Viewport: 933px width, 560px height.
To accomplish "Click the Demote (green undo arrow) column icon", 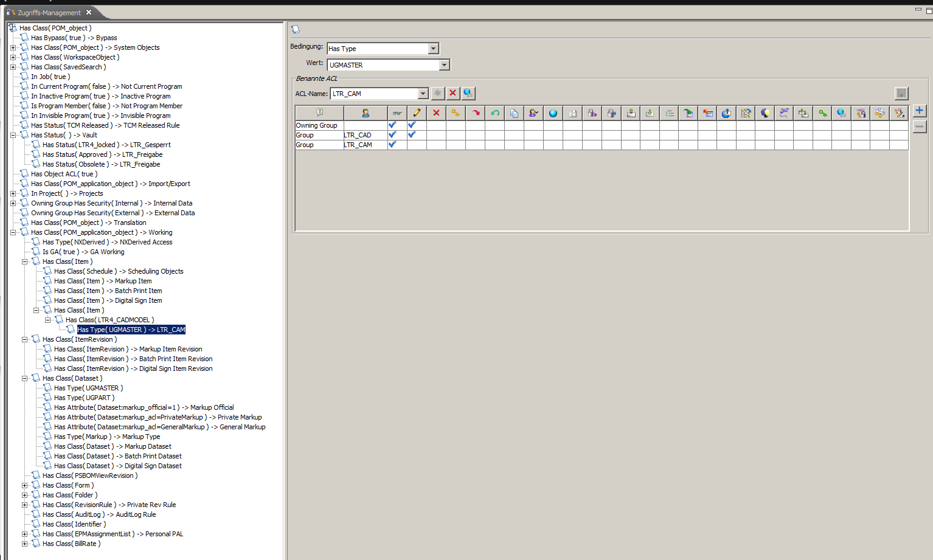I will pyautogui.click(x=494, y=113).
